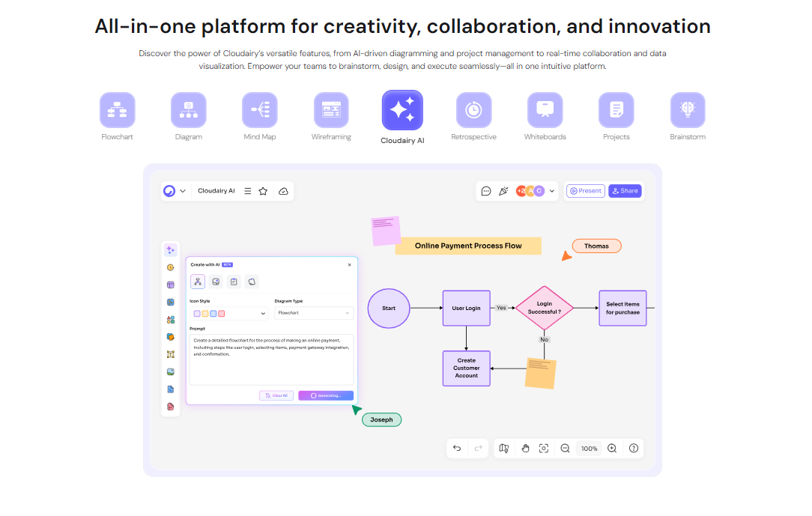The width and height of the screenshot is (812, 516).
Task: Select the User Login flowchart node
Action: (x=466, y=308)
